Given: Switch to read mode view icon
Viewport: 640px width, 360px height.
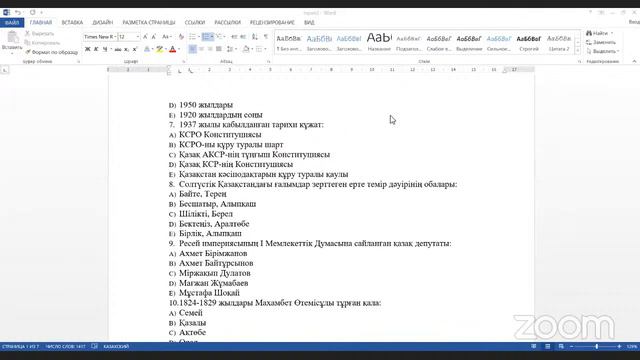Looking at the screenshot, I should (x=533, y=347).
